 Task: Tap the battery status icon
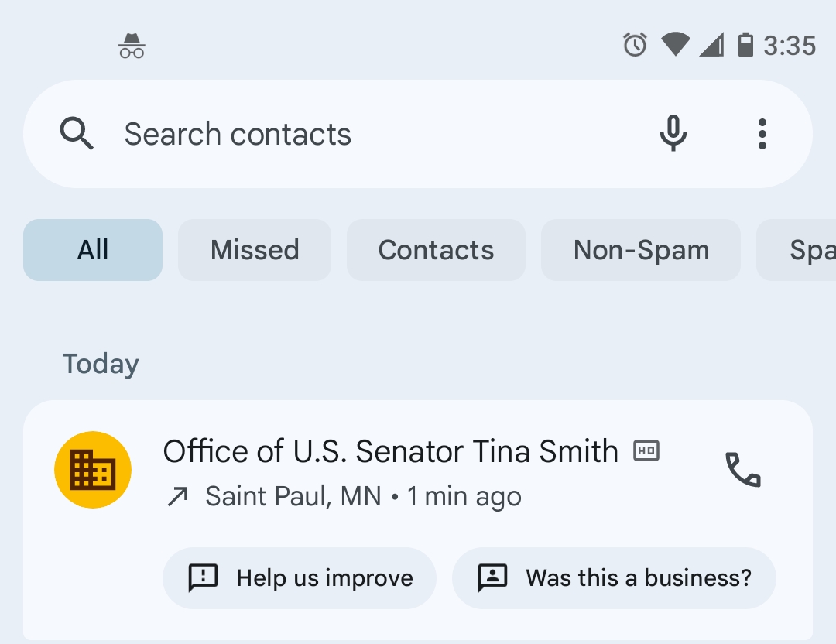point(745,45)
